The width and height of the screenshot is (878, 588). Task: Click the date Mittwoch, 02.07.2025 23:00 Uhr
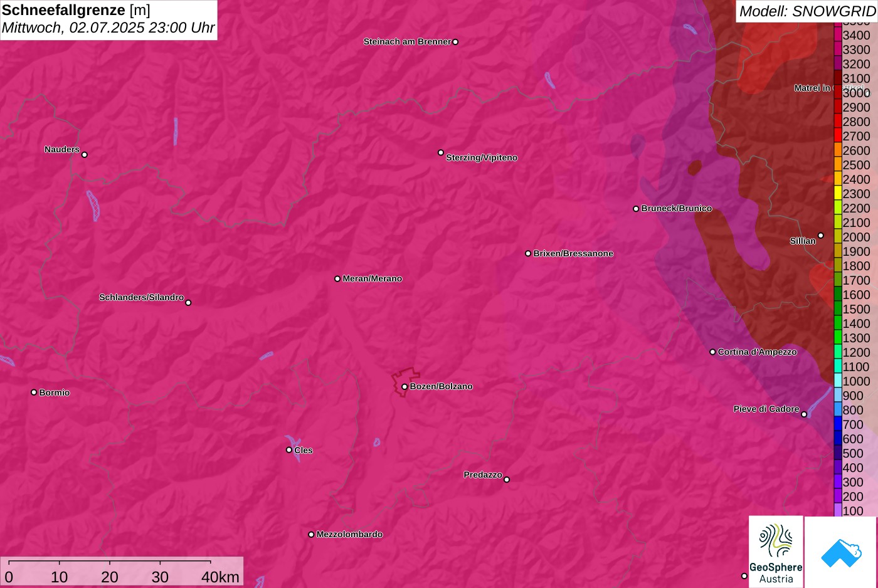108,28
